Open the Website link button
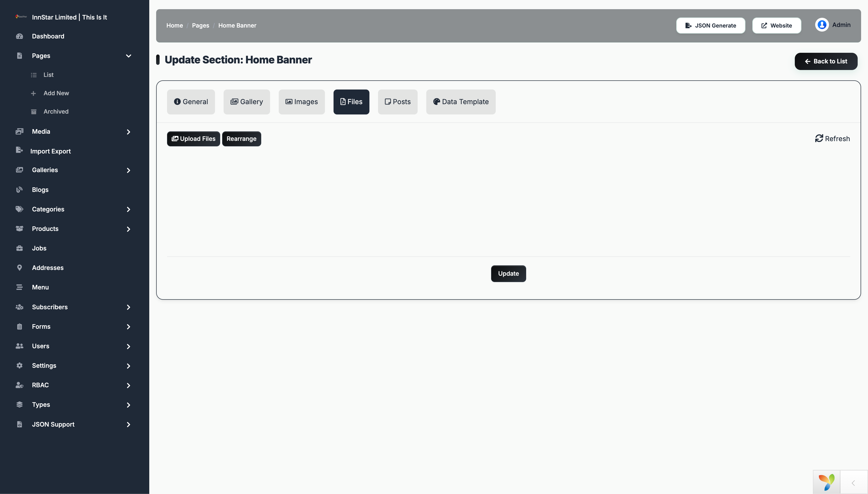868x494 pixels. 777,26
